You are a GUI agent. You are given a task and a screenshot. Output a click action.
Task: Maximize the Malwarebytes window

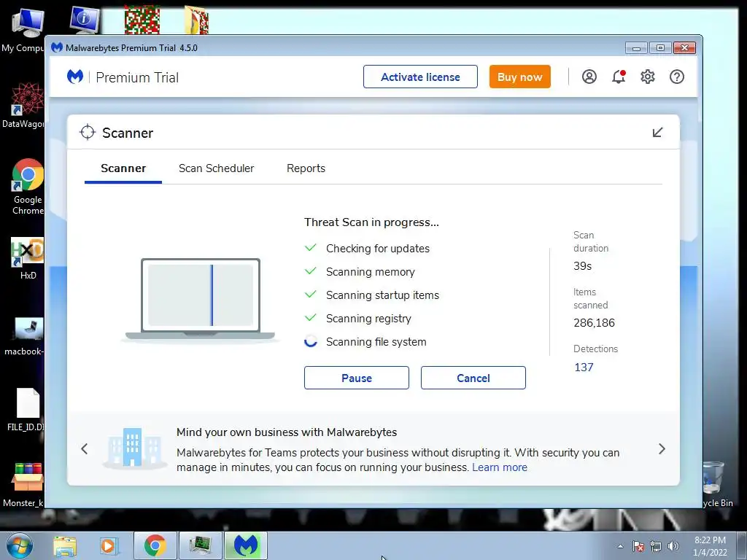[x=659, y=47]
